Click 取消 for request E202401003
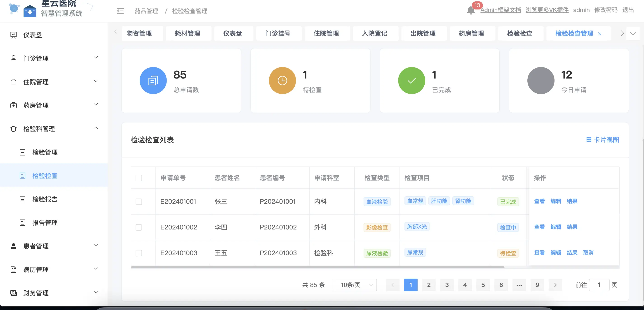 click(x=588, y=253)
